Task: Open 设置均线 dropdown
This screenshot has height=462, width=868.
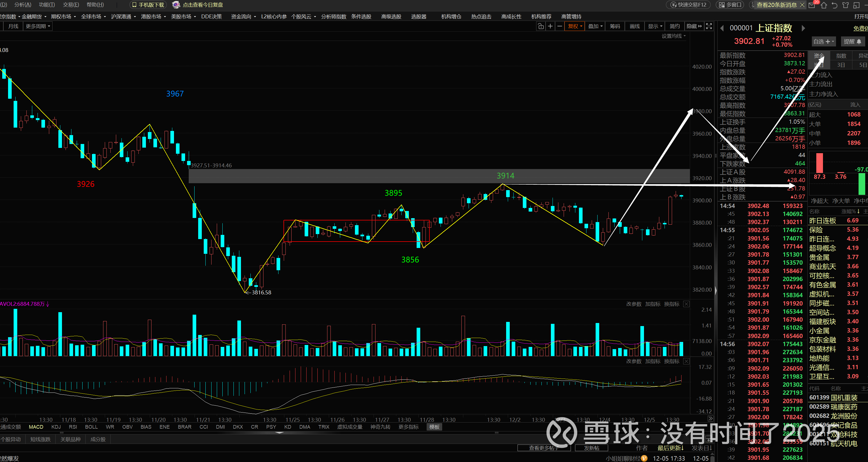Action: coord(673,36)
